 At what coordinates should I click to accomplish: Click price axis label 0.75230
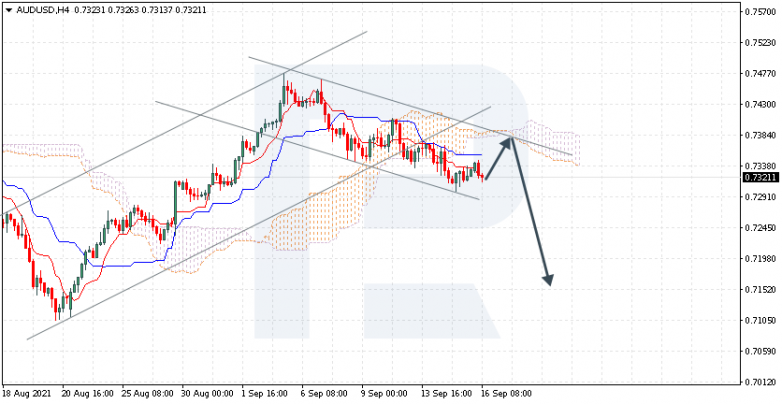pos(761,43)
